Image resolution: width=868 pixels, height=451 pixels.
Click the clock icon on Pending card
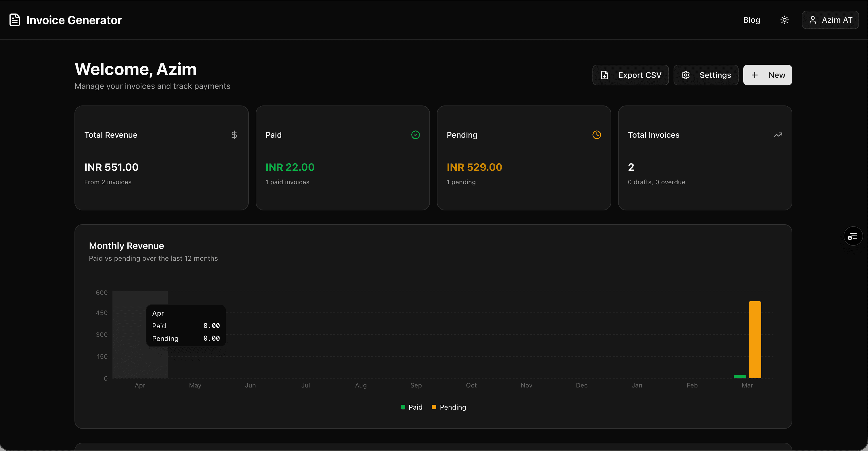tap(597, 135)
